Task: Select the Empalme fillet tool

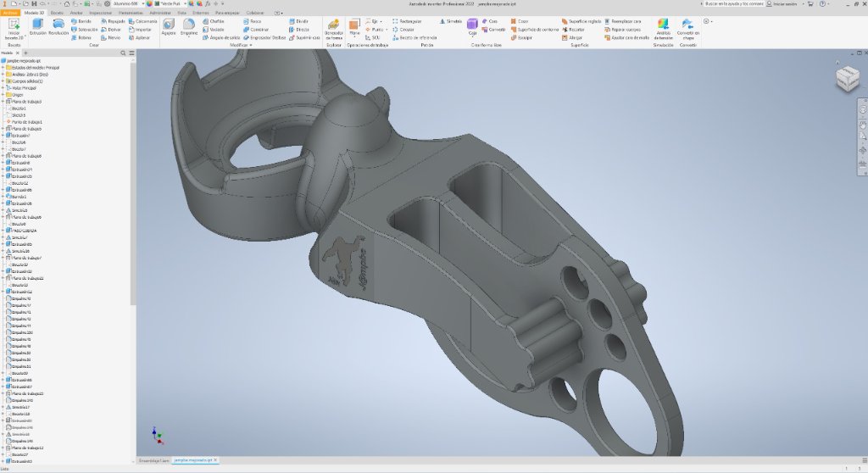Action: pos(189,27)
